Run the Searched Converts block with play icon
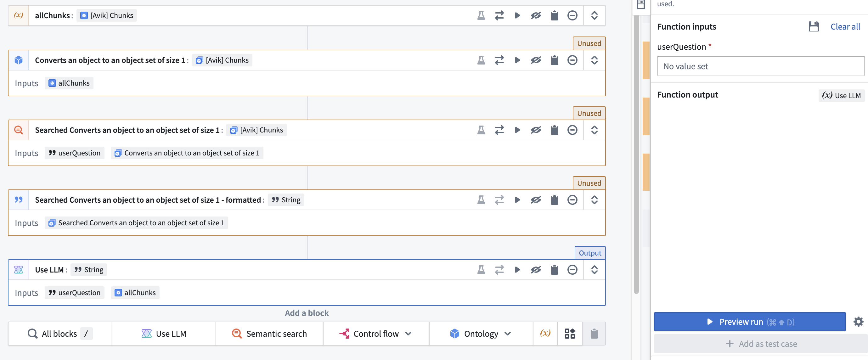Image resolution: width=868 pixels, height=360 pixels. (x=517, y=130)
